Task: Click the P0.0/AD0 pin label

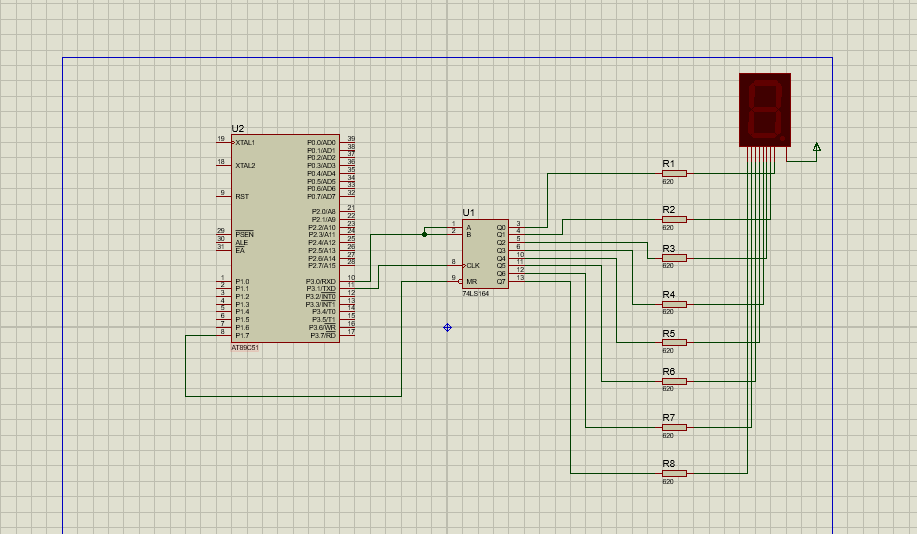Action: [x=322, y=143]
